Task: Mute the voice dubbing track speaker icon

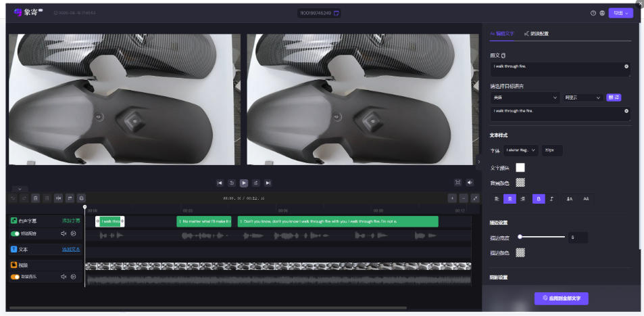Action: pos(64,233)
